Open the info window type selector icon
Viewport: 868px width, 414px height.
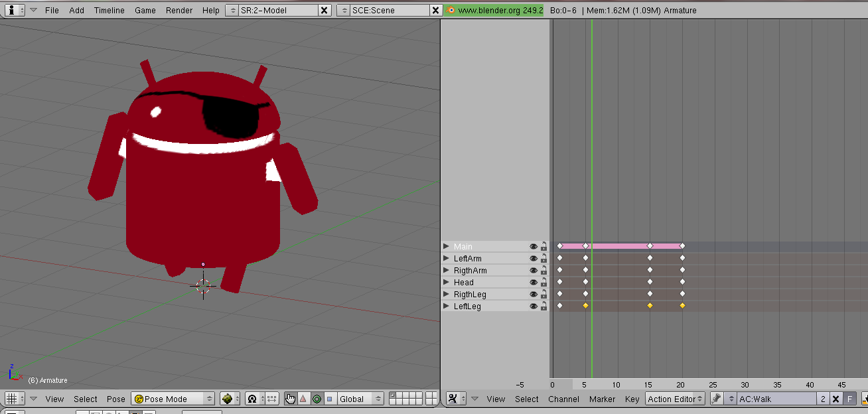[15, 10]
